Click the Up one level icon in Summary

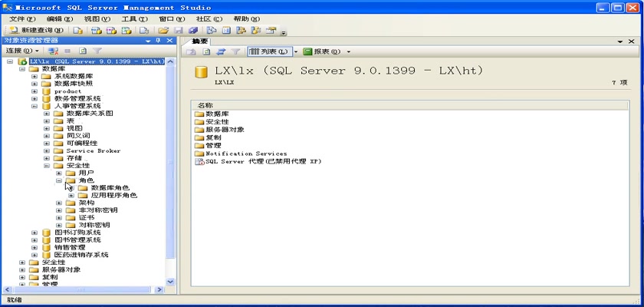pyautogui.click(x=192, y=51)
